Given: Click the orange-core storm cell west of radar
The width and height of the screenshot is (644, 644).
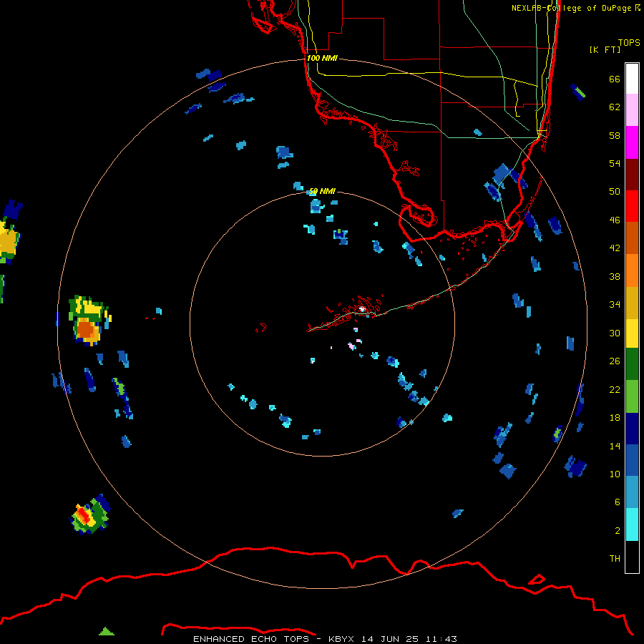Looking at the screenshot, I should pyautogui.click(x=86, y=329).
